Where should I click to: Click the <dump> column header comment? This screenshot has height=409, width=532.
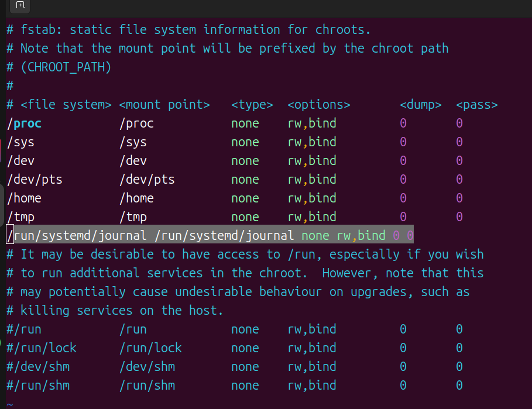tap(420, 105)
